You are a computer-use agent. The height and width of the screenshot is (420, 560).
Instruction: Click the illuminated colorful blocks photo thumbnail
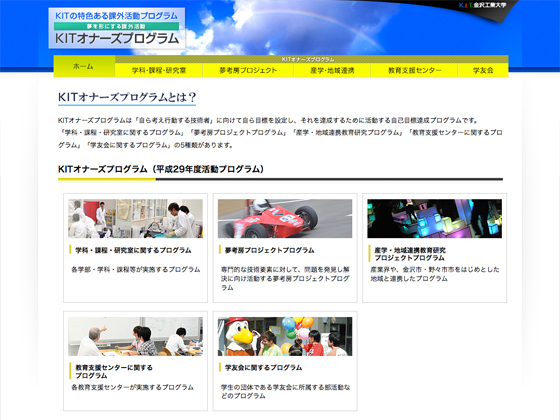[435, 219]
